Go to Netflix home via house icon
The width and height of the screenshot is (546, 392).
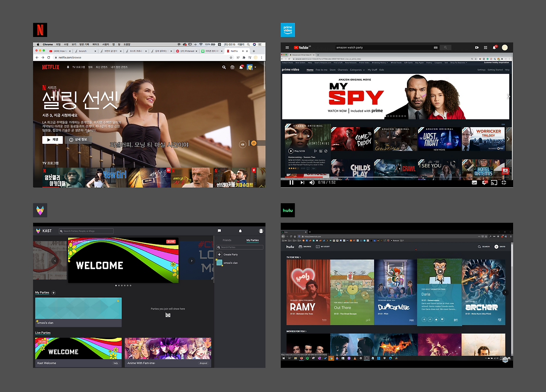(68, 67)
